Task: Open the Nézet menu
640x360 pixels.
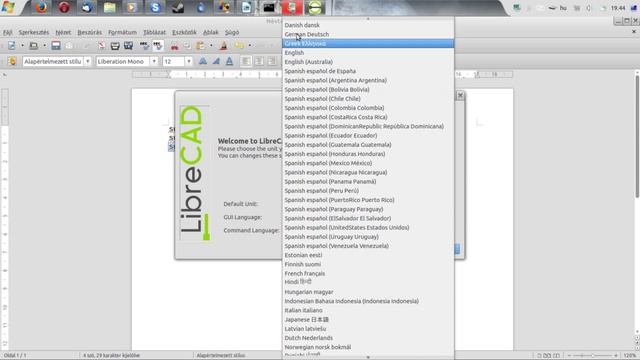Action: point(63,32)
